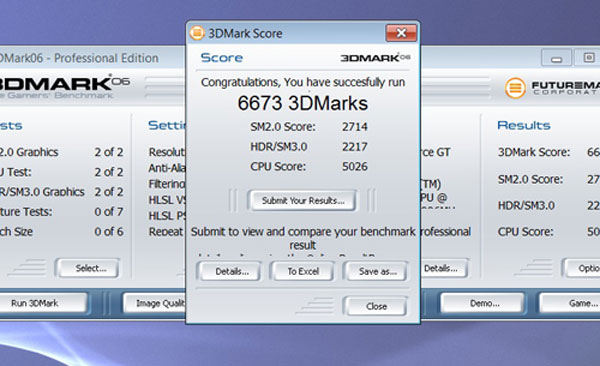Click the Options button under Results
Screen dimensions: 600x366
[582, 268]
